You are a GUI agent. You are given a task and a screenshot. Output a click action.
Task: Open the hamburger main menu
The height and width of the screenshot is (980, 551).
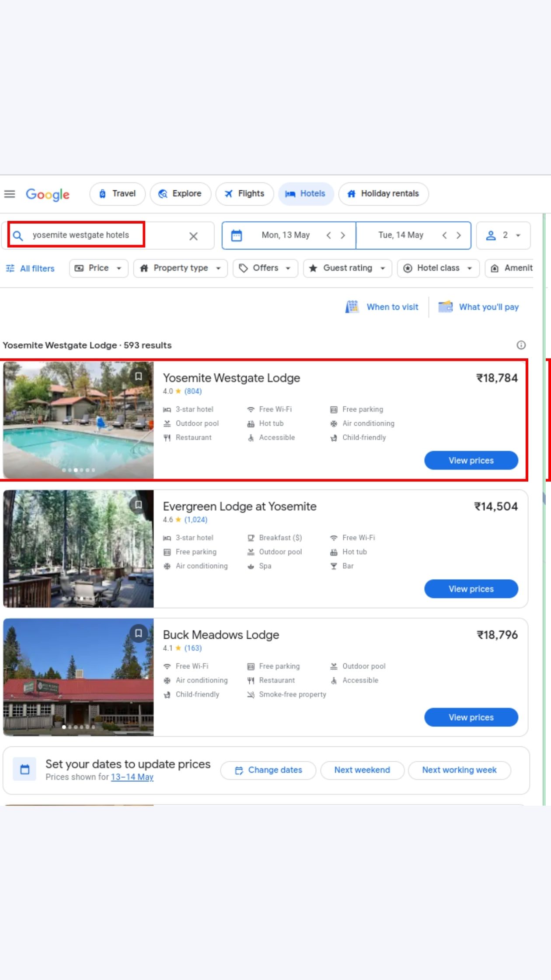coord(10,194)
